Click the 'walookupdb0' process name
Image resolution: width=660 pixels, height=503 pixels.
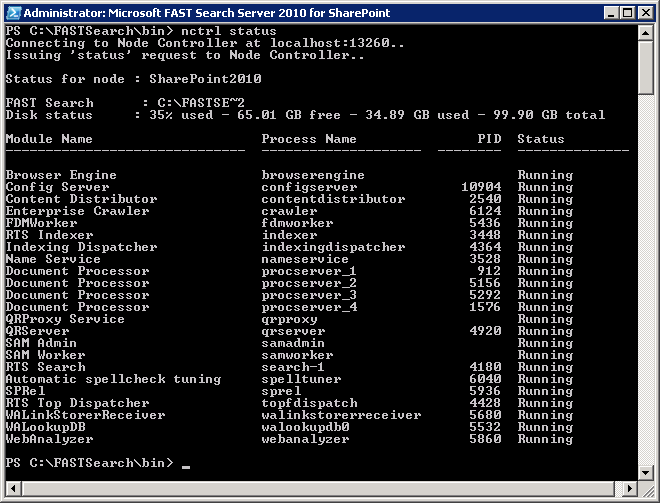(305, 427)
